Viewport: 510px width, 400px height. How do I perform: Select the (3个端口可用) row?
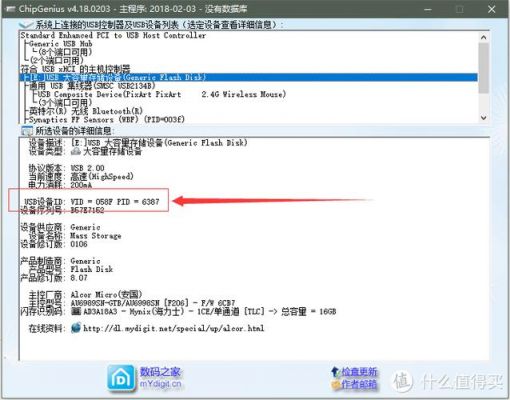65,103
